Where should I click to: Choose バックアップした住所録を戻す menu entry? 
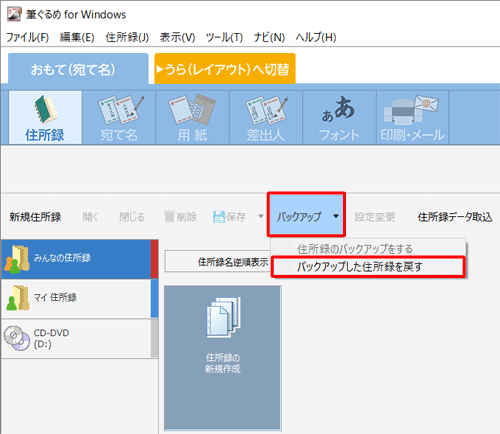click(368, 267)
